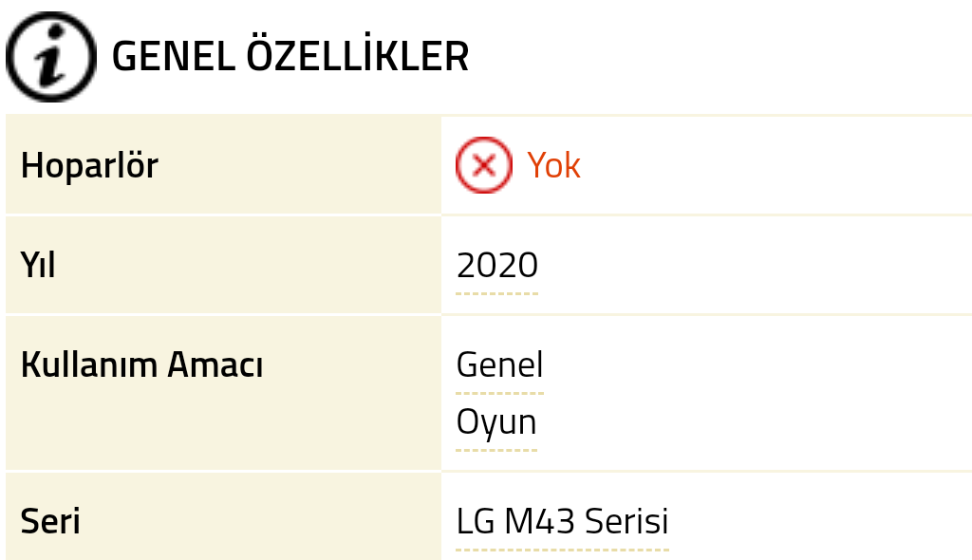
Task: Select the Yıl row label
Action: (x=38, y=266)
